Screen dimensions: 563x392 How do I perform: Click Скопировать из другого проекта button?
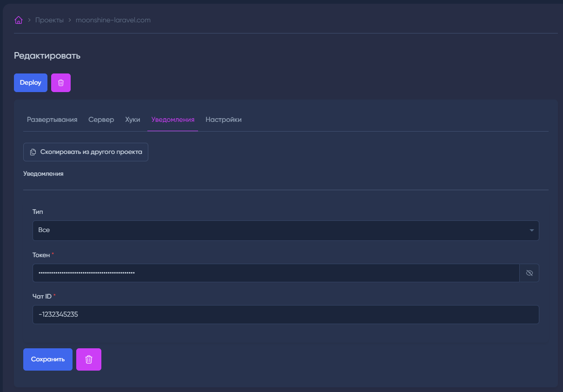86,152
